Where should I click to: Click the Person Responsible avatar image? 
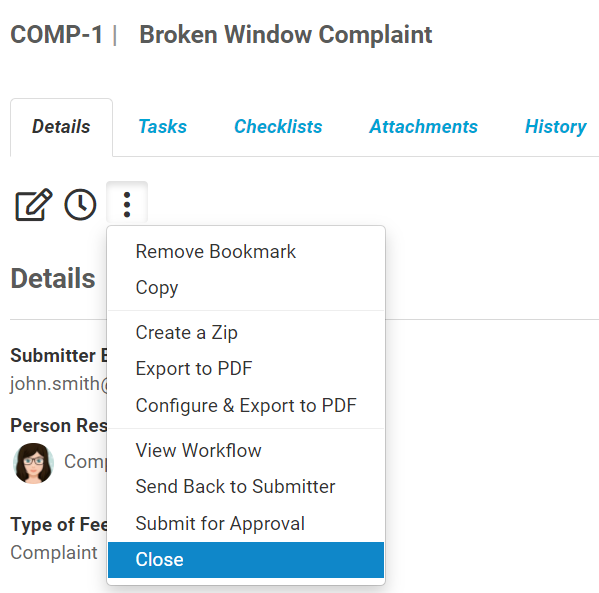coord(33,463)
